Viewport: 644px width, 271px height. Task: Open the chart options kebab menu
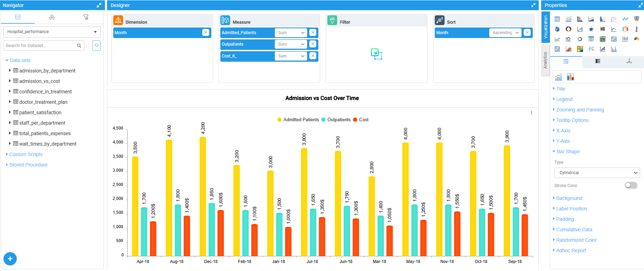pyautogui.click(x=531, y=113)
